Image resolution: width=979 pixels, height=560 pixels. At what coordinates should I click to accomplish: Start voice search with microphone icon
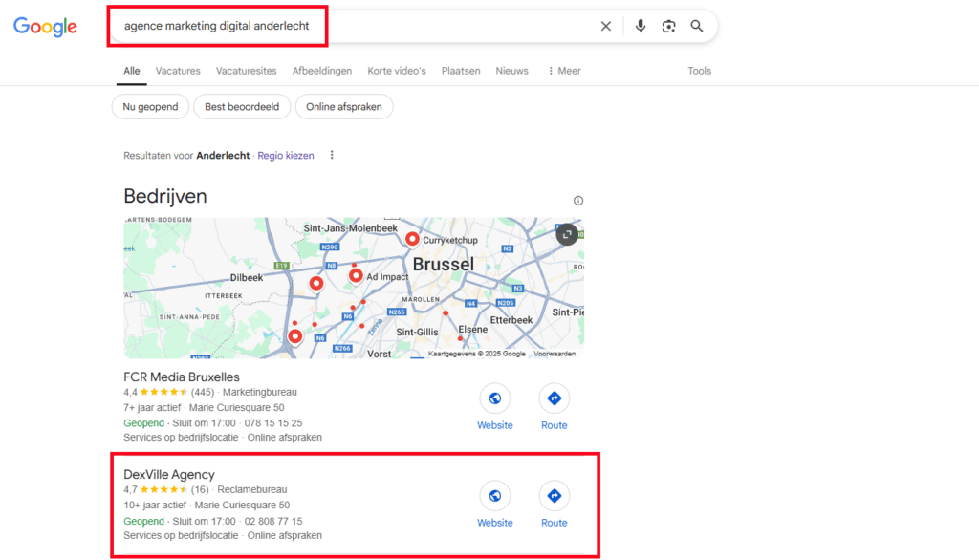pos(641,27)
